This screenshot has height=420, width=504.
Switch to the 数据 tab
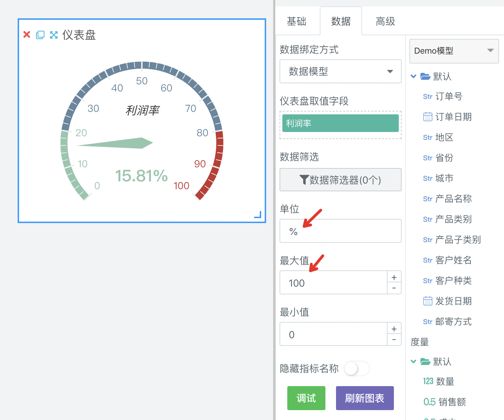(341, 21)
